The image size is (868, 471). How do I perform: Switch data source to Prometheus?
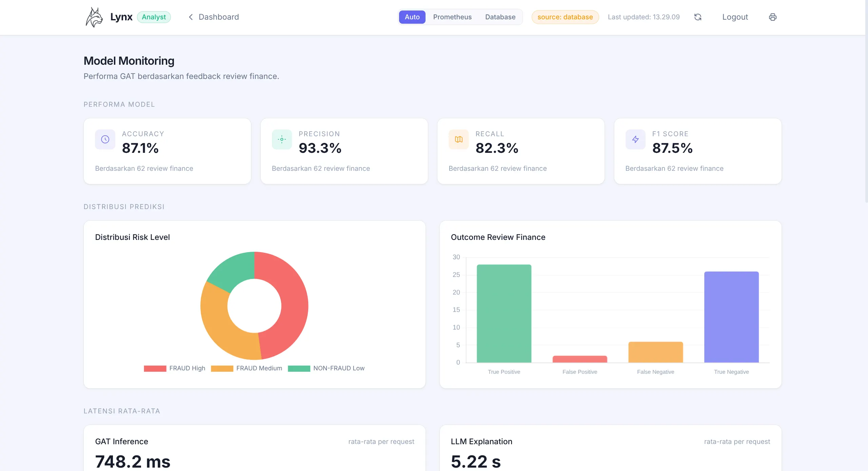point(452,17)
